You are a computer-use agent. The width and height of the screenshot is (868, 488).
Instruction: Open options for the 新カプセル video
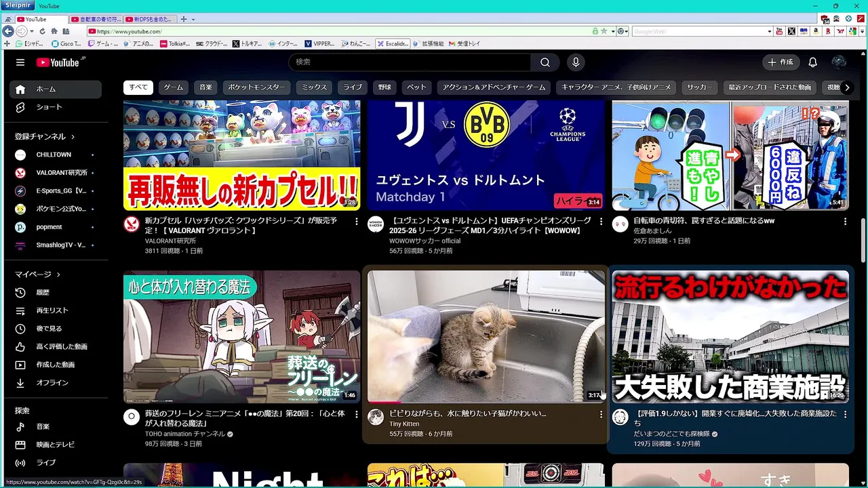pos(357,221)
